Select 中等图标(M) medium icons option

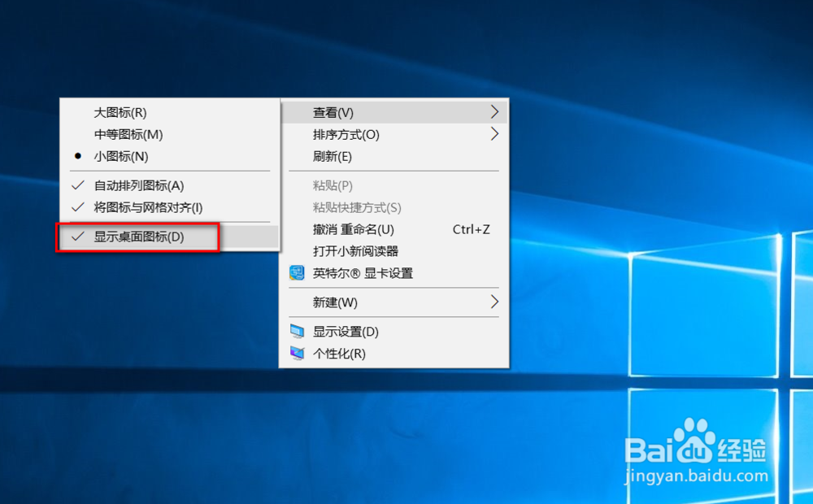tap(170, 134)
